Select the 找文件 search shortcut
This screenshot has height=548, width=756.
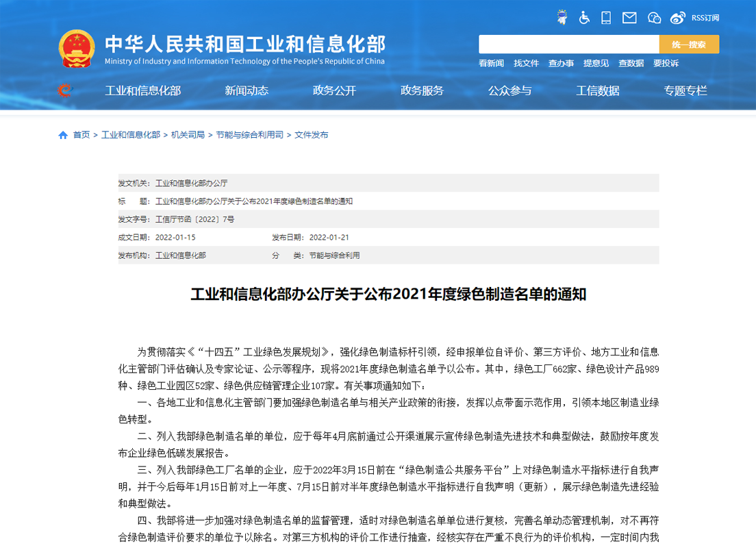click(x=526, y=63)
